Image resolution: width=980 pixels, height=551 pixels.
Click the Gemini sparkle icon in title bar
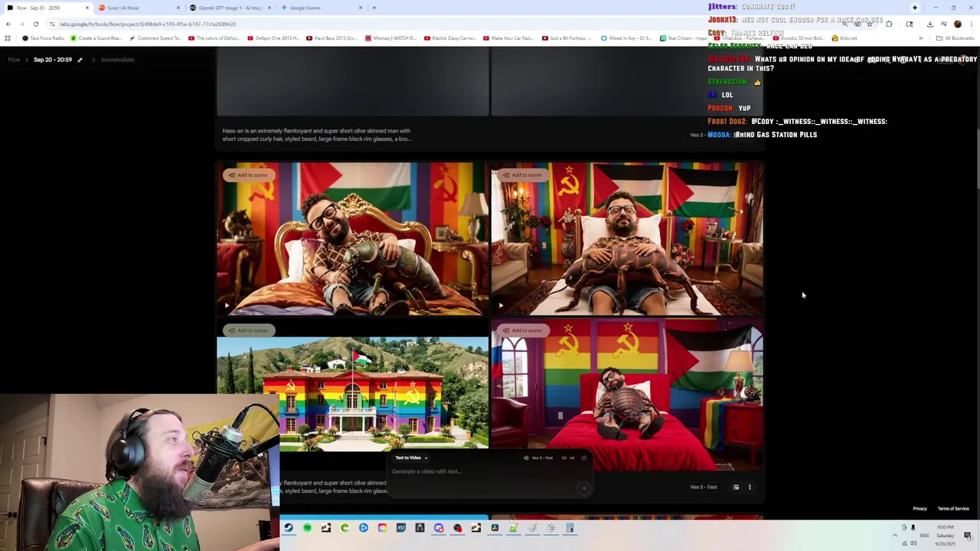pos(914,8)
